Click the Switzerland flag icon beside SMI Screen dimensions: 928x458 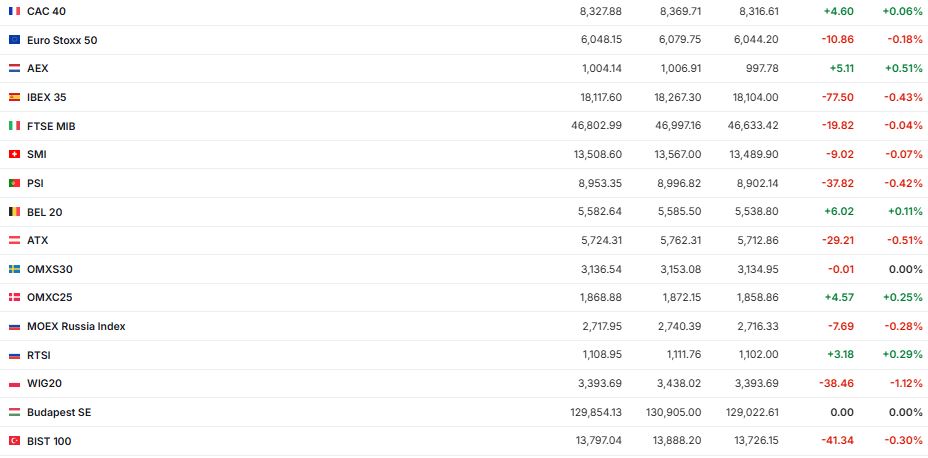point(14,154)
